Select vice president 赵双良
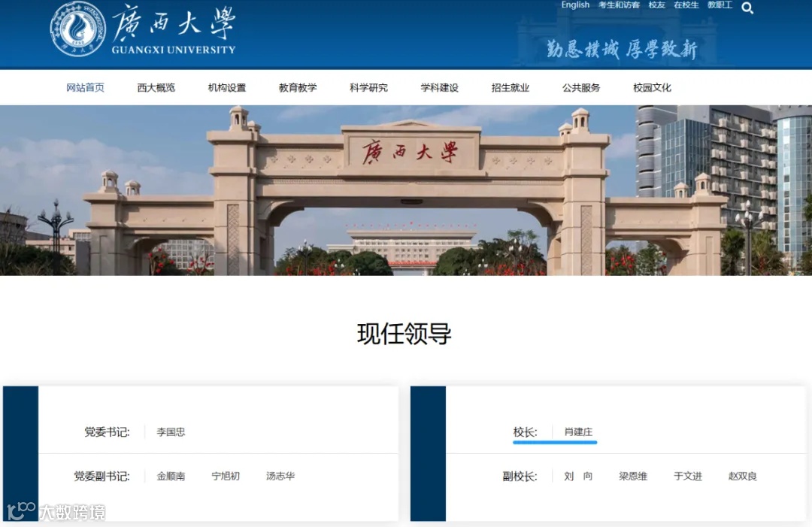The width and height of the screenshot is (812, 527). point(743,477)
